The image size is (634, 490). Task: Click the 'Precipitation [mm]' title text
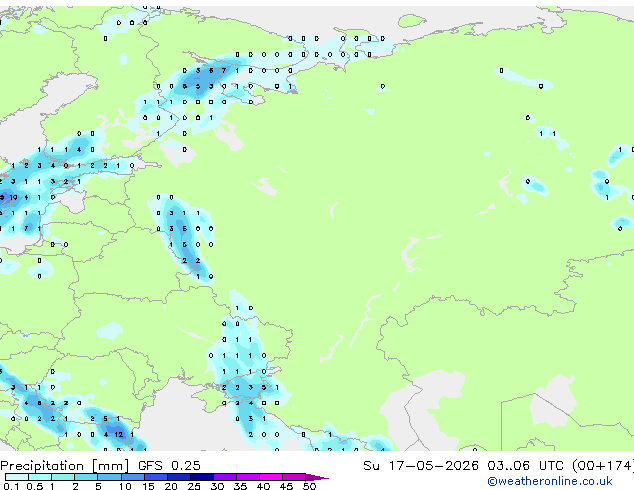click(x=65, y=466)
